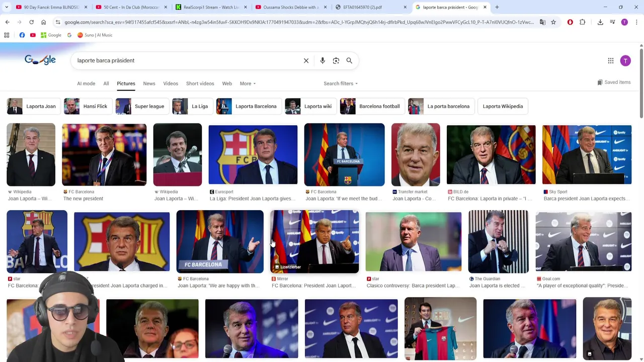The image size is (644, 362).
Task: Clear the search query with the X
Action: coord(306,60)
